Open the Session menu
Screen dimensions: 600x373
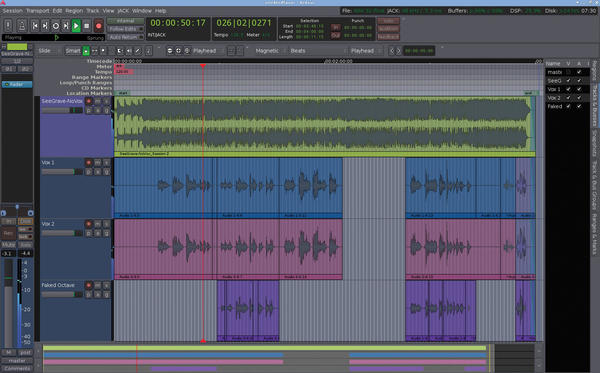click(13, 11)
